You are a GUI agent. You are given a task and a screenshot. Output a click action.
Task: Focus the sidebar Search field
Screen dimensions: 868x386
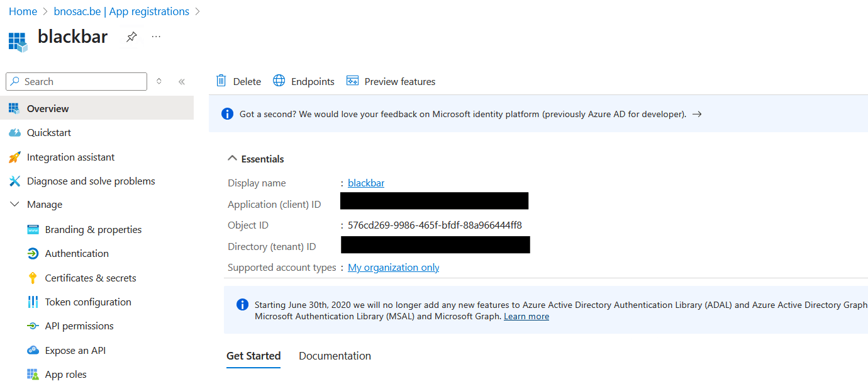76,81
